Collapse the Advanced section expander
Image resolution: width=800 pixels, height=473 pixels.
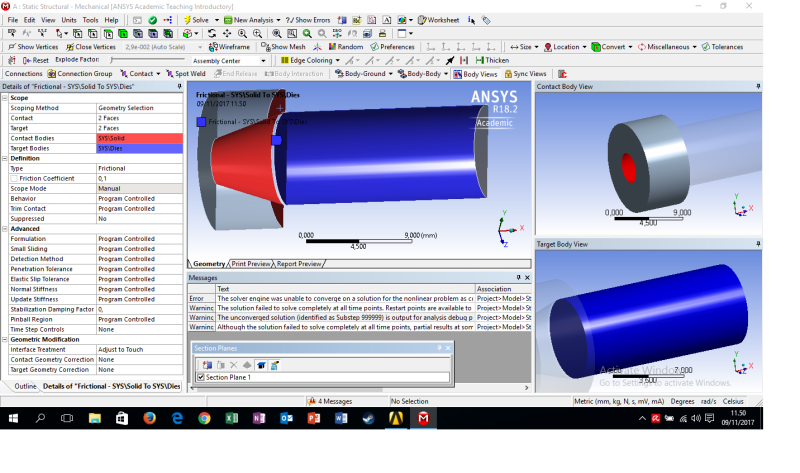[5, 229]
